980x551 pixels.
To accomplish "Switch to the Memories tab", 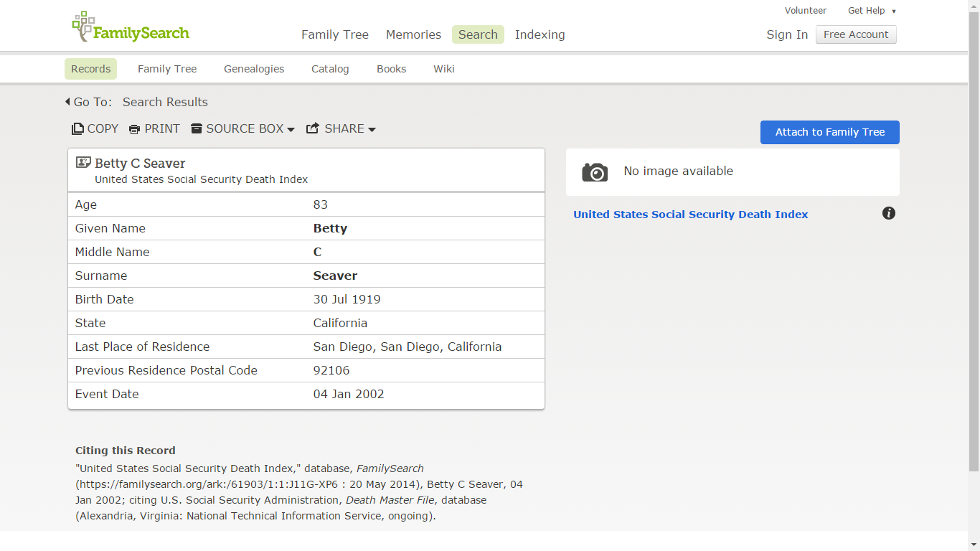I will (x=413, y=34).
